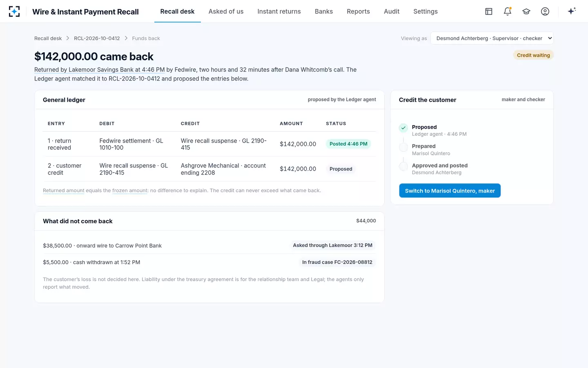The image size is (588, 368).
Task: Select the Banks tab
Action: [x=324, y=11]
